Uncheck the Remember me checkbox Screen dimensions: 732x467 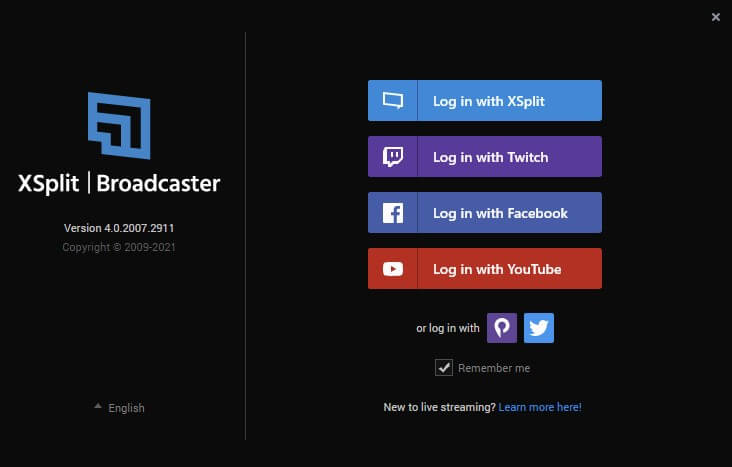444,368
